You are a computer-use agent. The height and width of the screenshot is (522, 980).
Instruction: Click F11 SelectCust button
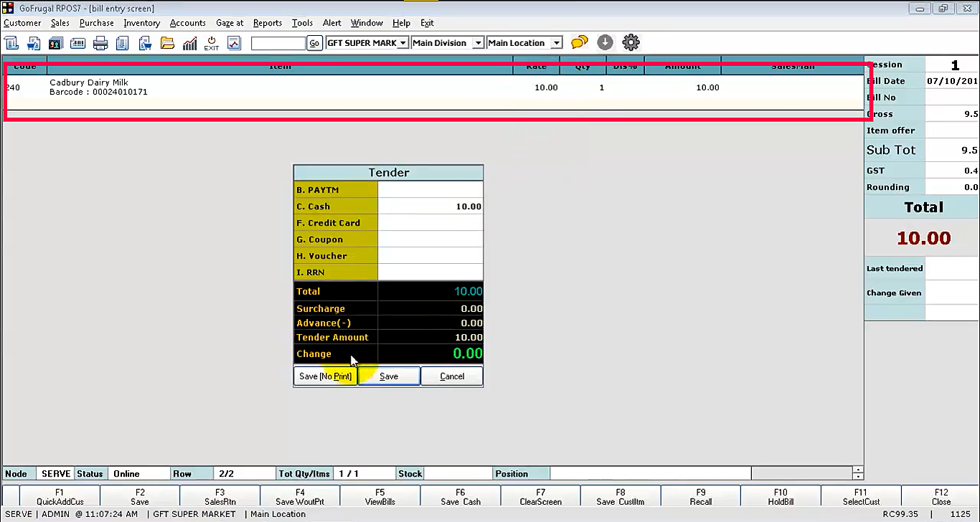pyautogui.click(x=861, y=497)
